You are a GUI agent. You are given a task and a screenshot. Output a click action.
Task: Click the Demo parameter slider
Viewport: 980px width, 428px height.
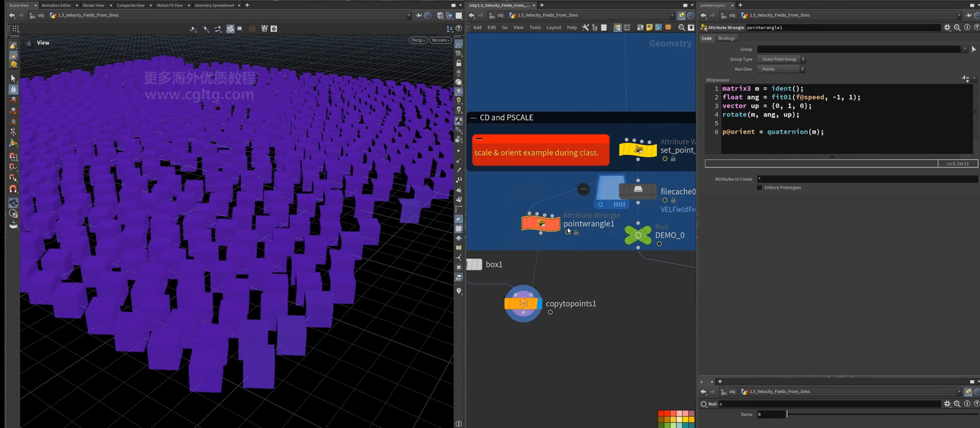tap(883, 414)
